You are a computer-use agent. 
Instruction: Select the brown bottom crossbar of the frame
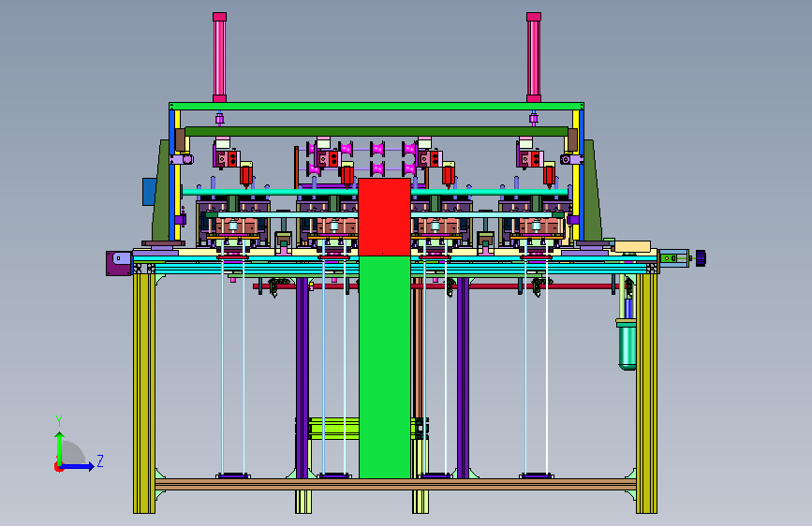[395, 484]
